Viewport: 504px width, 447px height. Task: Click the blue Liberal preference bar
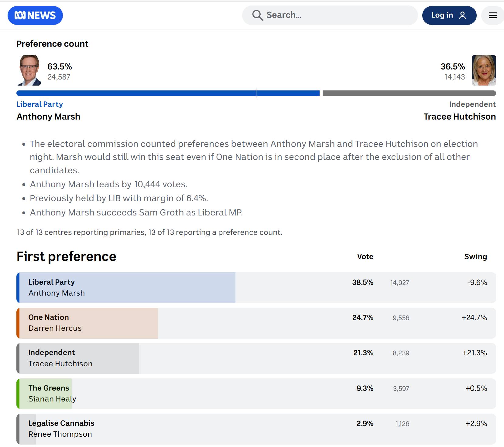[x=168, y=93]
